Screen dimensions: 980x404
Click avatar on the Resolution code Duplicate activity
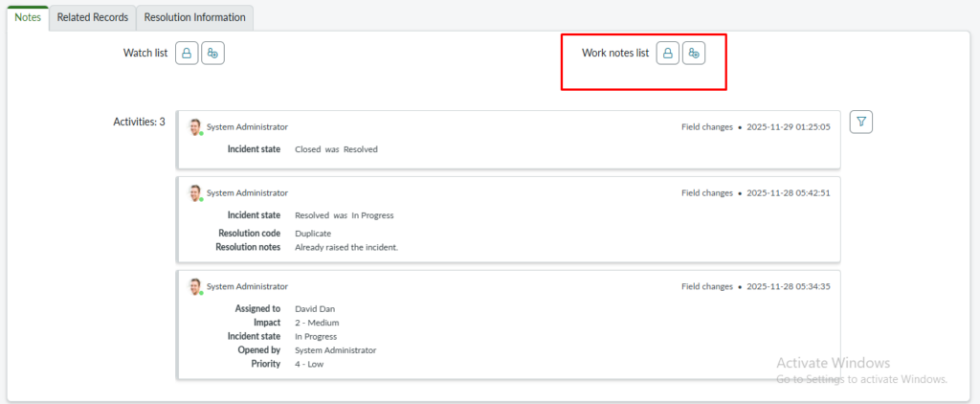[x=195, y=192]
